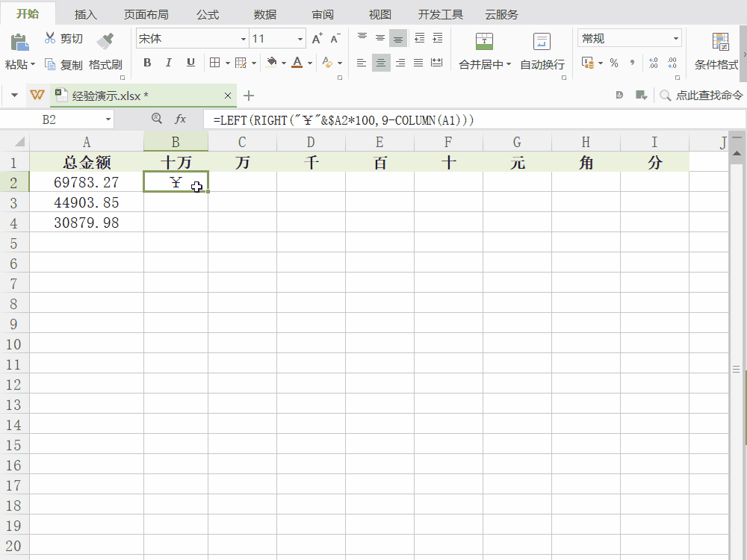
Task: Expand the font size dropdown showing 11
Action: [300, 39]
